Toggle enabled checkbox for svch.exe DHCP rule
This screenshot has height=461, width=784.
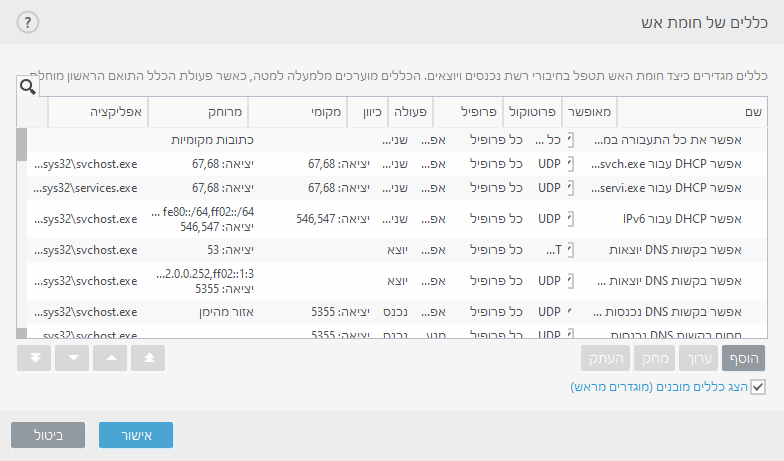pos(570,164)
